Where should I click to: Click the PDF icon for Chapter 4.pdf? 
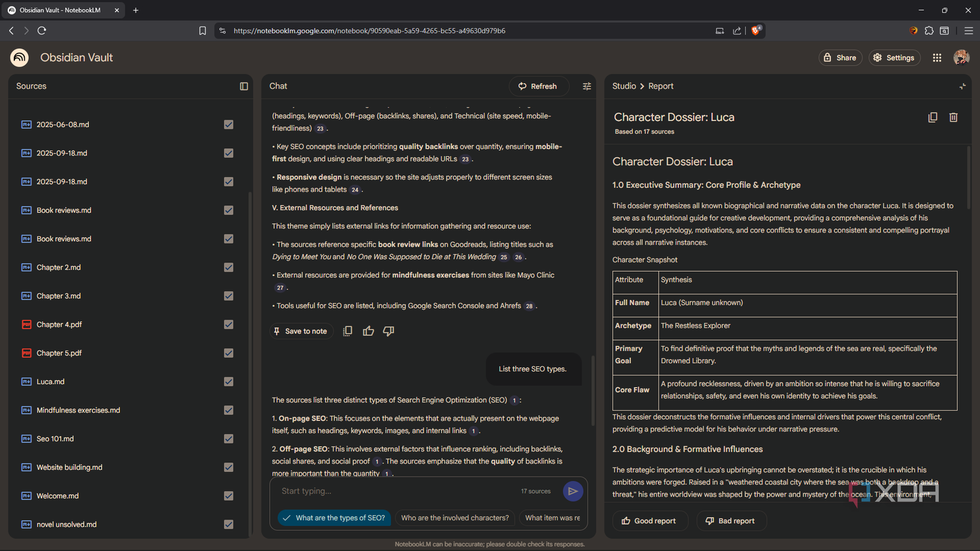(27, 324)
